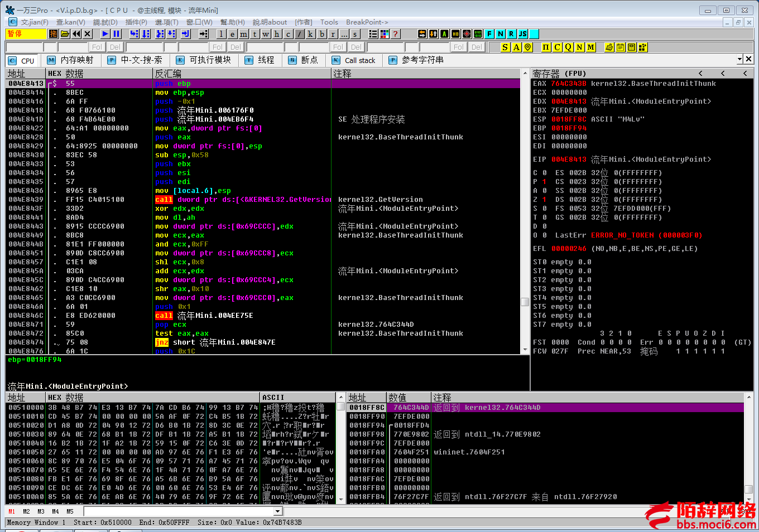Pause execution with the blue pause icon
This screenshot has height=532, width=759.
tap(117, 33)
